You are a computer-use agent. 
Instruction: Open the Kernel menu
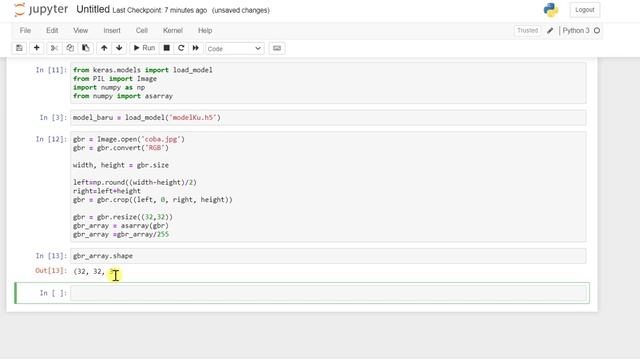[x=173, y=31]
